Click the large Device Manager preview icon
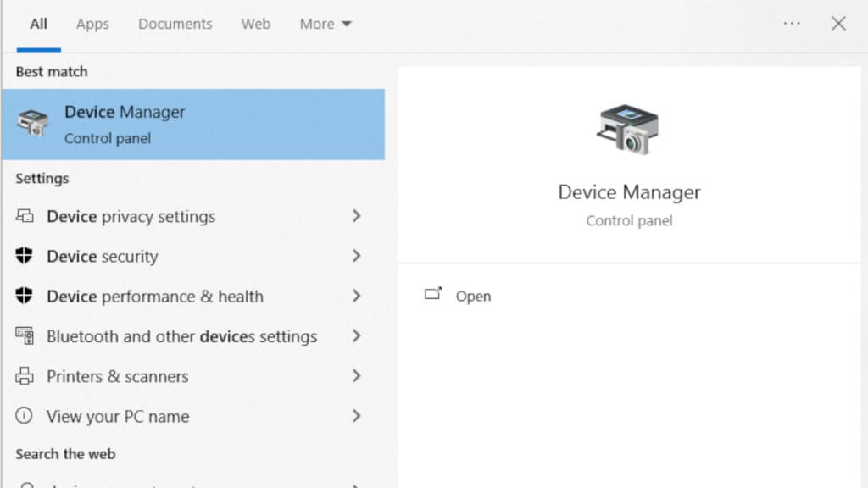This screenshot has width=868, height=488. click(628, 130)
